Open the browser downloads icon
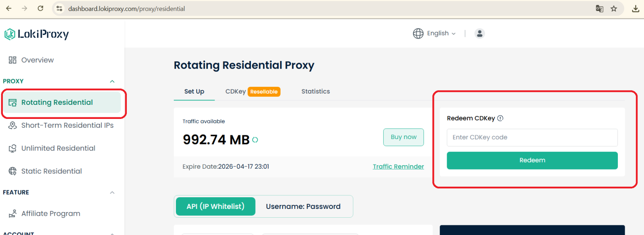Viewport: 644px width, 235px height. pyautogui.click(x=636, y=8)
